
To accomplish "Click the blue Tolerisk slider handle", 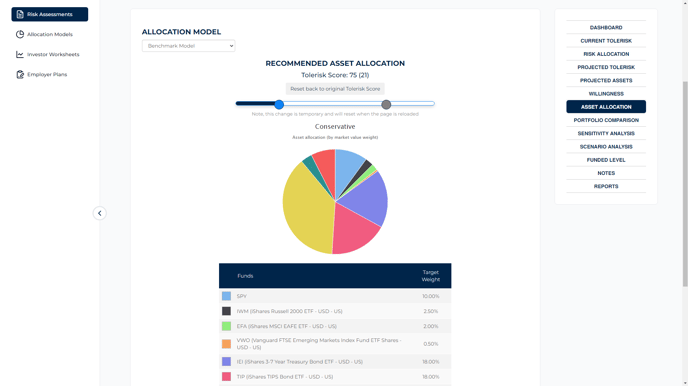I will [279, 104].
